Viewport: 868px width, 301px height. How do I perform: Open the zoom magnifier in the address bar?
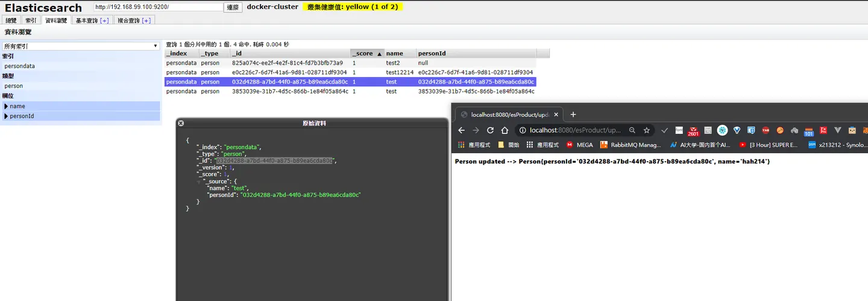coord(632,130)
